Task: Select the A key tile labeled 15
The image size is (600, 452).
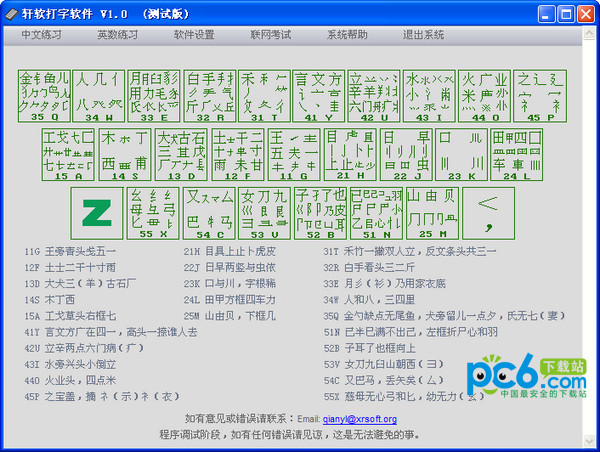Action: [68, 153]
